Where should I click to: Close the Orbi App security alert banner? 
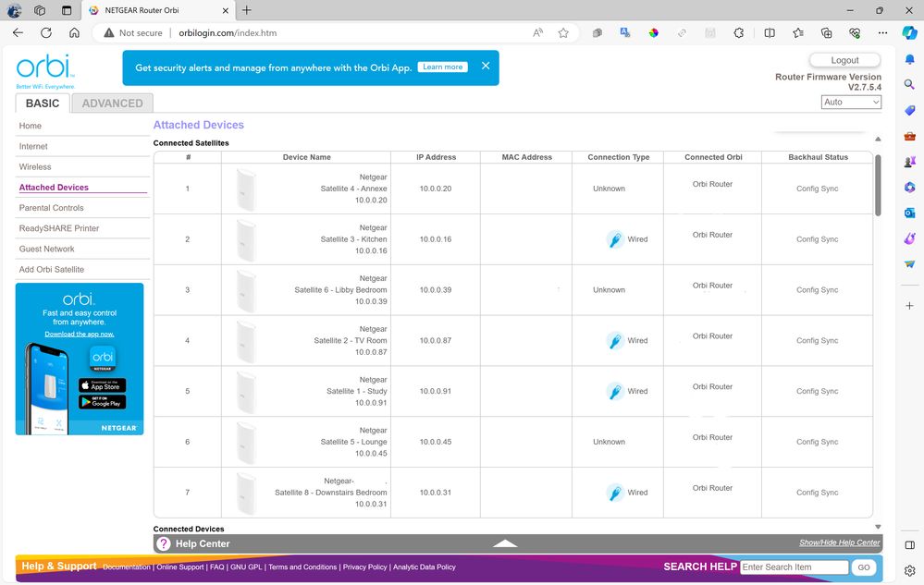tap(486, 67)
